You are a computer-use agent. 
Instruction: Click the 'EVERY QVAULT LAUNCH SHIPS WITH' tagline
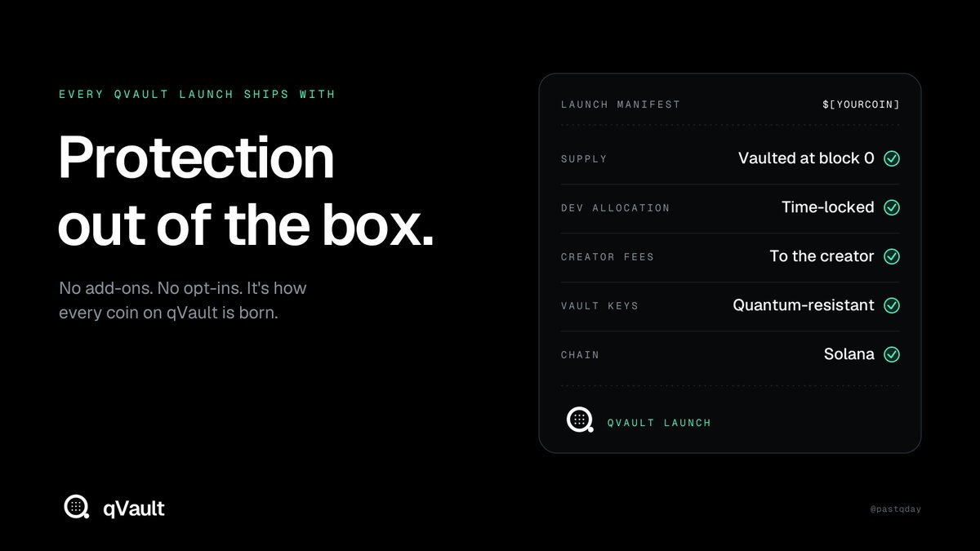[197, 94]
